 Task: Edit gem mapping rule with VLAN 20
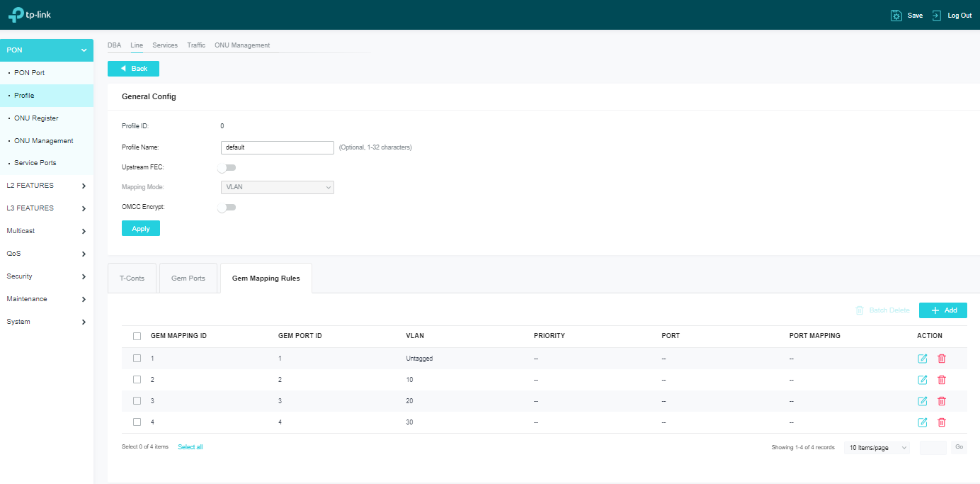pos(923,401)
